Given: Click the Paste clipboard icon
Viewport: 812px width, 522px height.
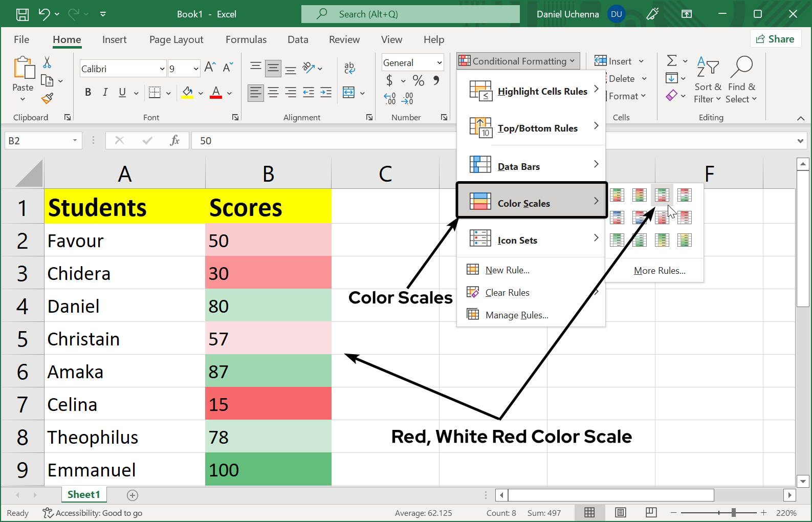Looking at the screenshot, I should [x=24, y=69].
